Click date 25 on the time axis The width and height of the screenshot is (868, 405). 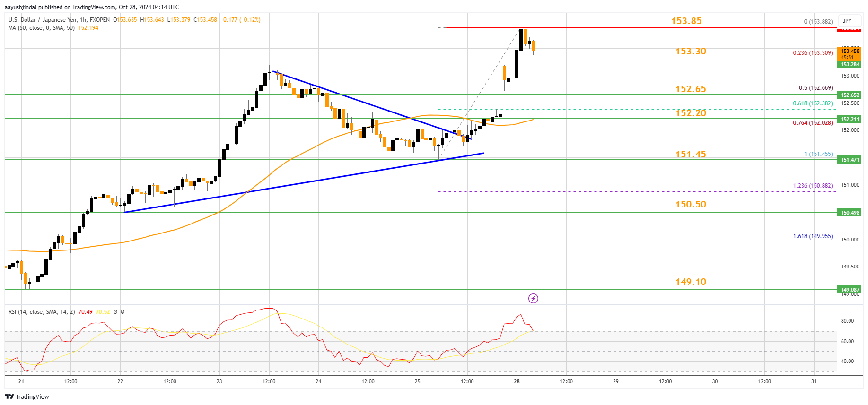(x=417, y=381)
